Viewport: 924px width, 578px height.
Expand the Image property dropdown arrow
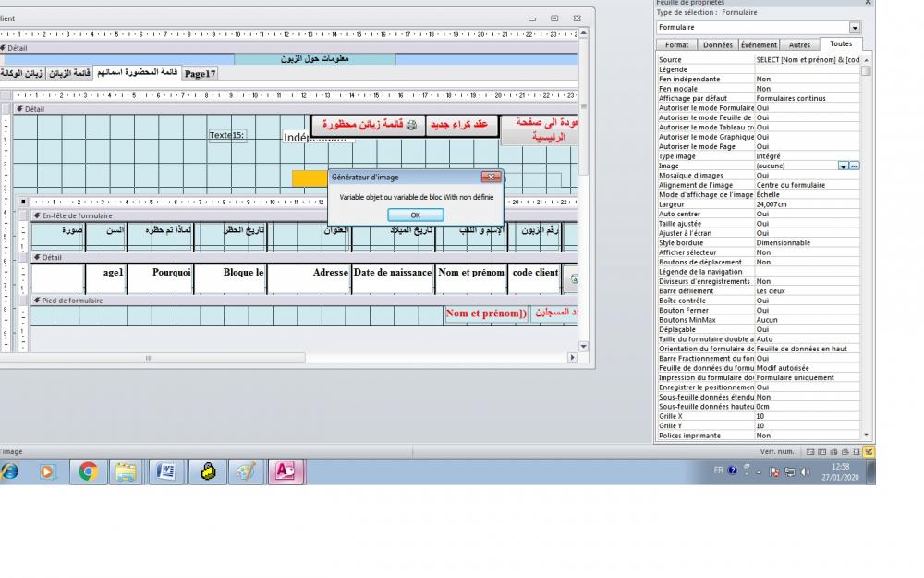coord(844,166)
